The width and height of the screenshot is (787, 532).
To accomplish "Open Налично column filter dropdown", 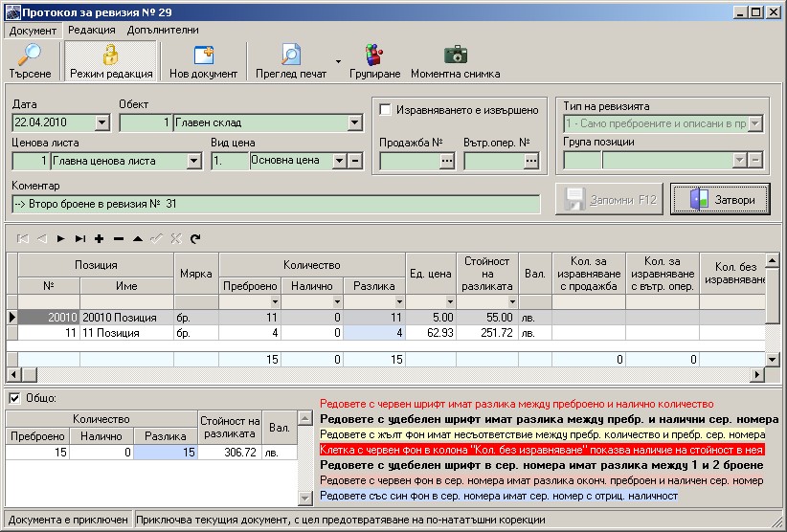I will click(337, 301).
